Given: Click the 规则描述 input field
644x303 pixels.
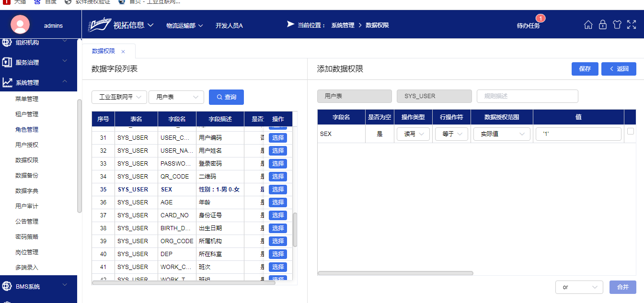Looking at the screenshot, I should click(x=527, y=96).
